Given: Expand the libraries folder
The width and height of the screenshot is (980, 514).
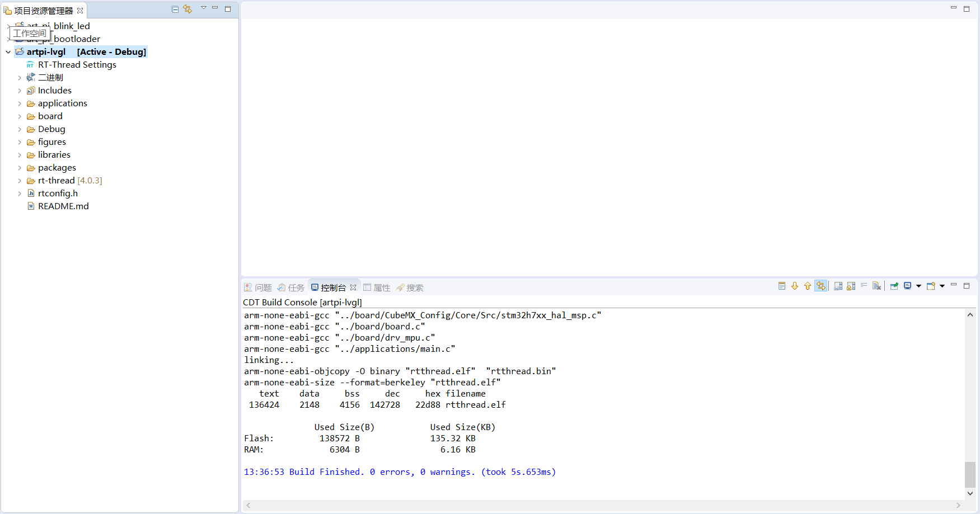Looking at the screenshot, I should tap(20, 155).
